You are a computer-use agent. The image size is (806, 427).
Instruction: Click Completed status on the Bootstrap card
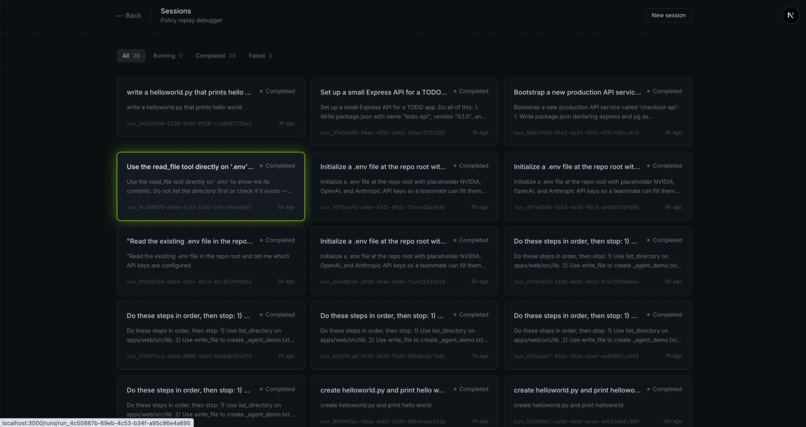tap(664, 91)
